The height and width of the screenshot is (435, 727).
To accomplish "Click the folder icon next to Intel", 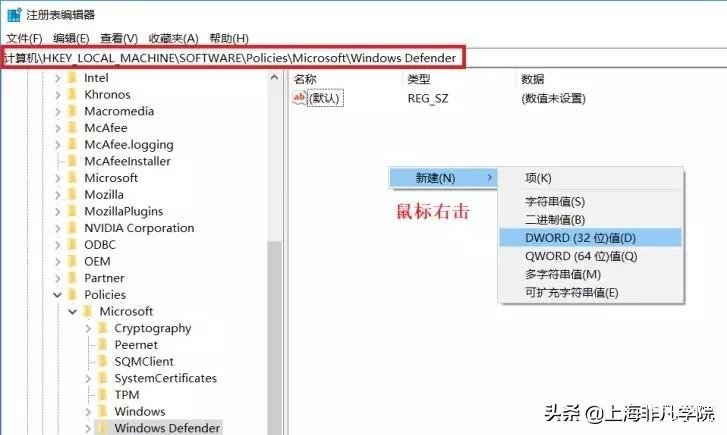I will click(x=72, y=77).
